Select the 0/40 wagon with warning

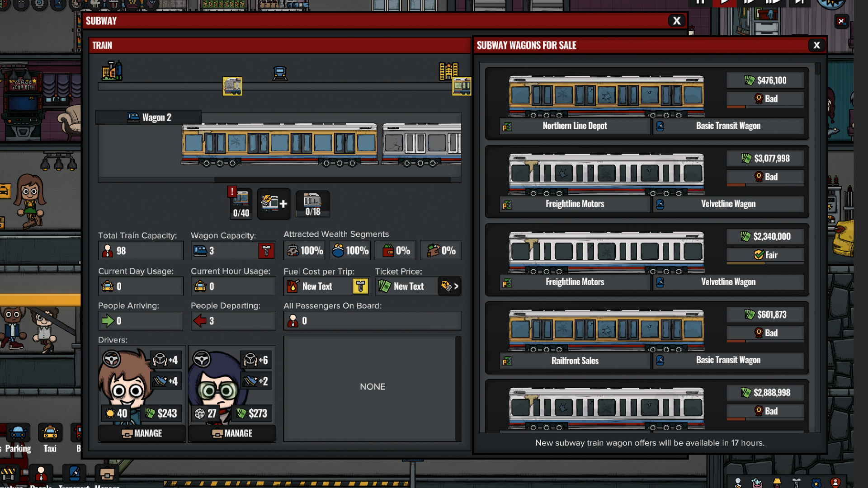pos(241,204)
